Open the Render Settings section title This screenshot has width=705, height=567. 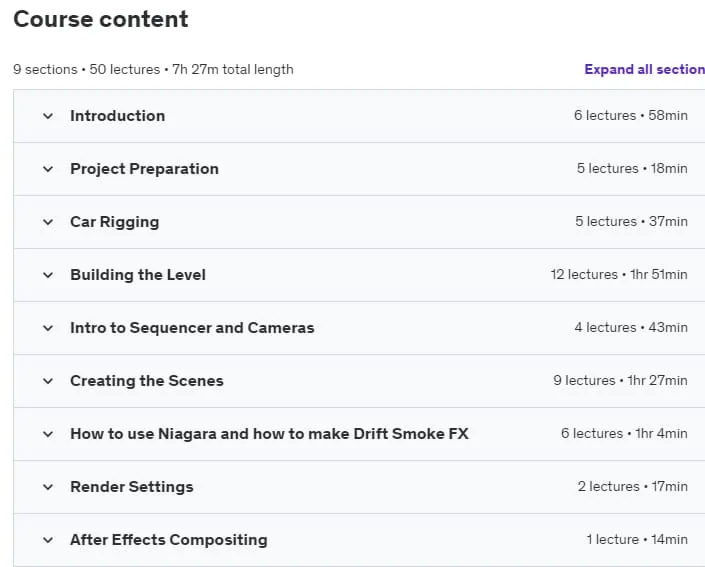point(132,487)
